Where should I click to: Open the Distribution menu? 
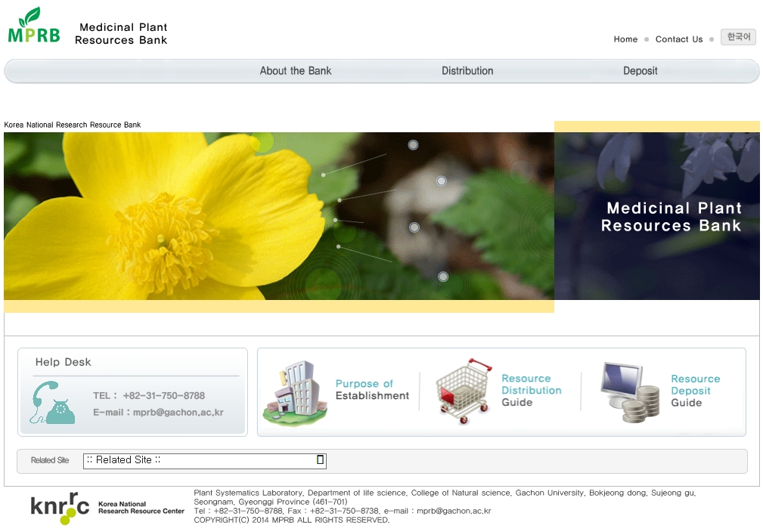pyautogui.click(x=467, y=71)
